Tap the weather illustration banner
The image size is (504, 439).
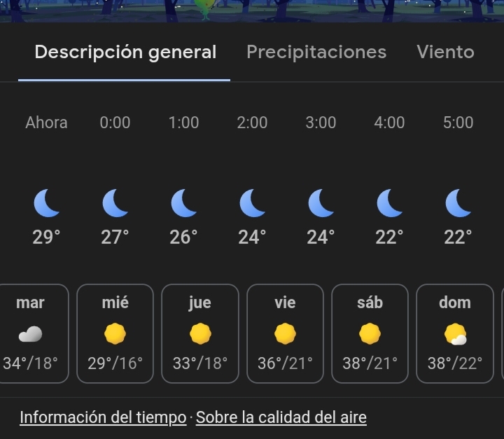tap(252, 11)
